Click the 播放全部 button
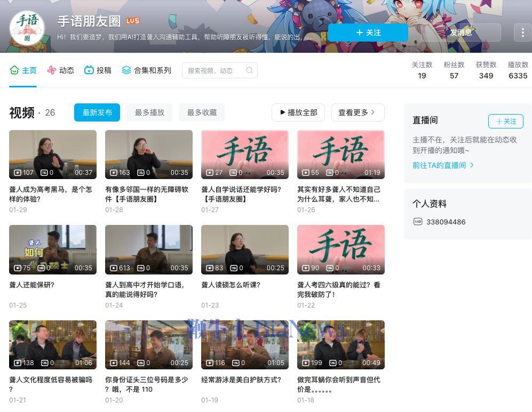 point(298,112)
